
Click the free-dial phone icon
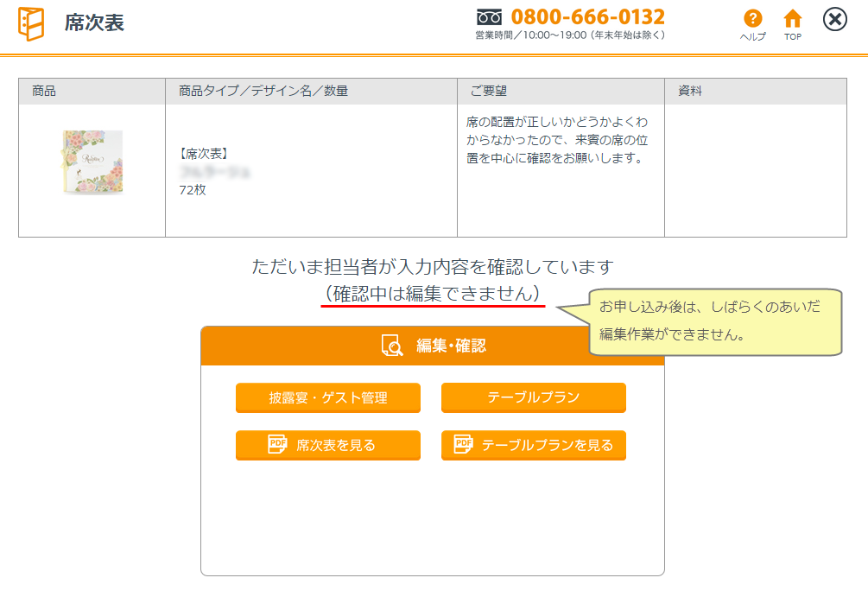489,17
